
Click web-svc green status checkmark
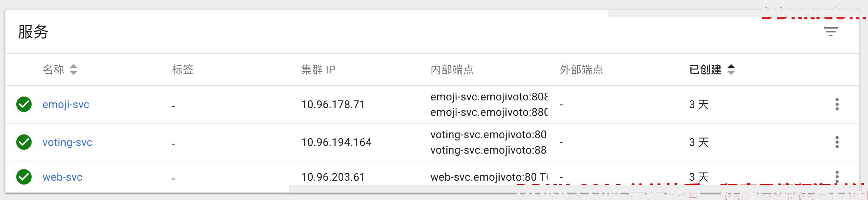click(x=24, y=177)
